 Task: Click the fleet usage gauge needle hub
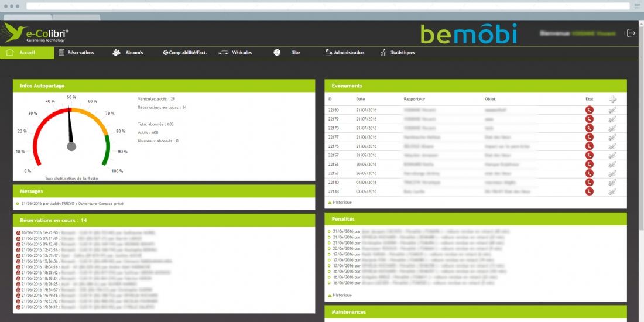[x=71, y=146]
